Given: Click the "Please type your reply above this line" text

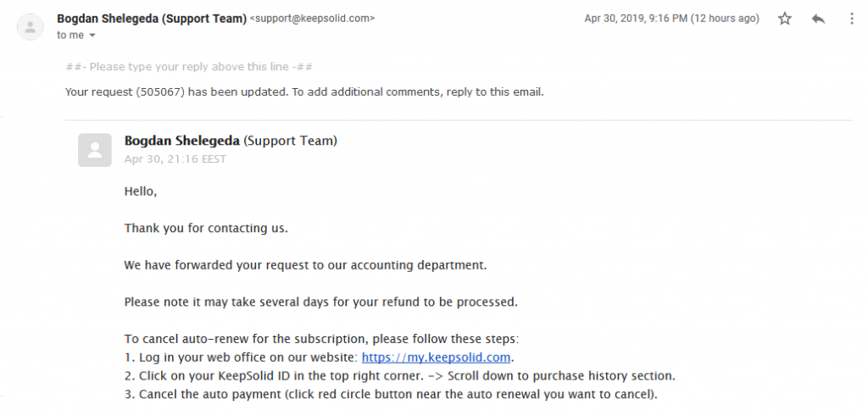Looking at the screenshot, I should pyautogui.click(x=189, y=67).
